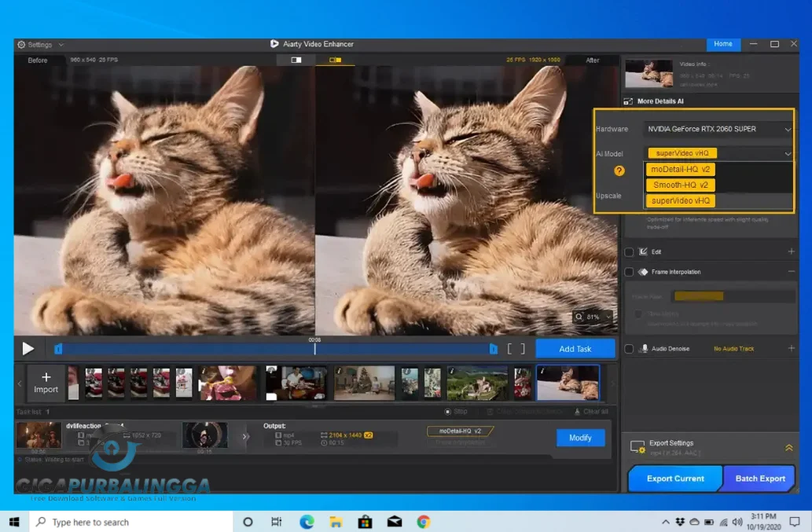Select the cat video thumbnail in filmstrip
The image size is (812, 532).
pyautogui.click(x=568, y=383)
